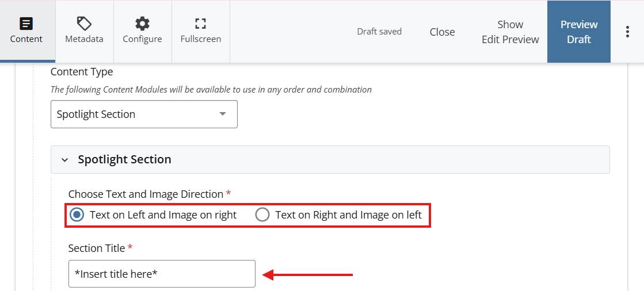The width and height of the screenshot is (644, 291).
Task: Click the dropdown arrow beside Spotlight Section
Action: [x=223, y=114]
